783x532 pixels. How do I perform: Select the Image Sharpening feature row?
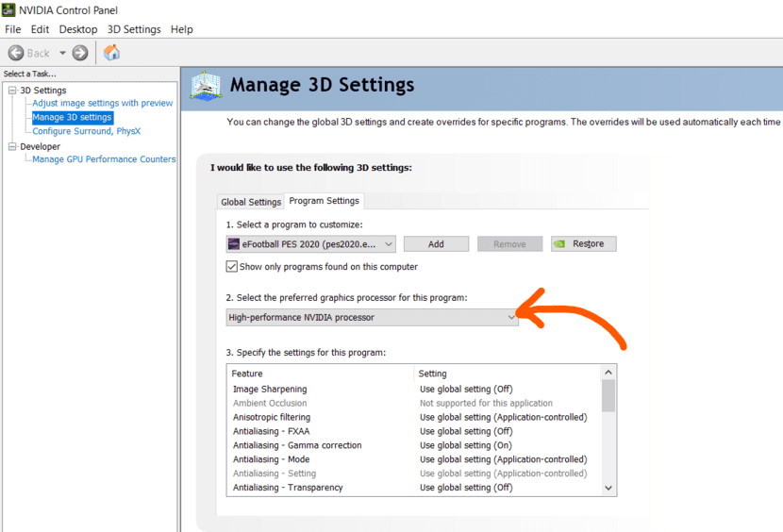(x=414, y=390)
